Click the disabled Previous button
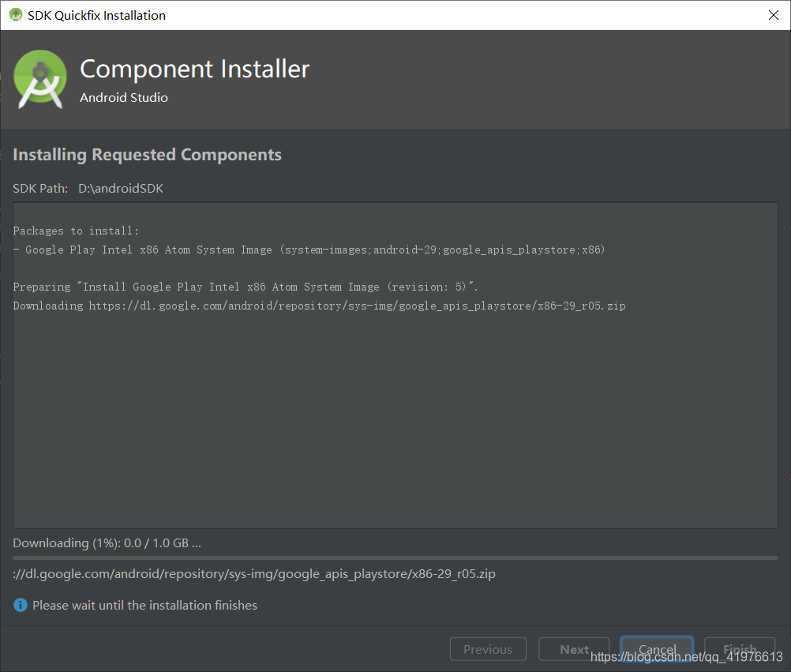Image resolution: width=791 pixels, height=672 pixels. tap(487, 649)
